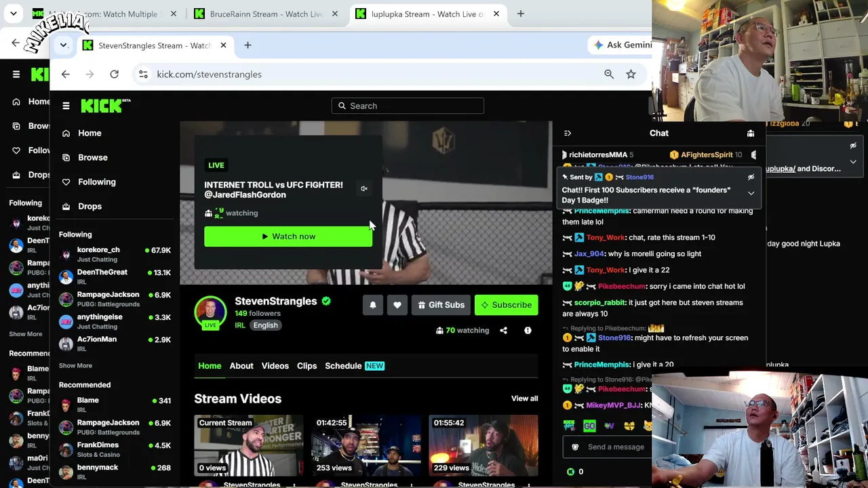Click Tony_Work username in chat message 'rate this stream'
868x488 pixels.
tap(606, 238)
